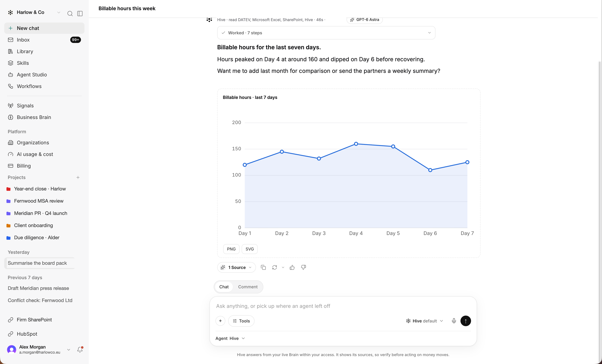Open Summarise the board pack chat
The height and width of the screenshot is (364, 602).
tap(40, 263)
